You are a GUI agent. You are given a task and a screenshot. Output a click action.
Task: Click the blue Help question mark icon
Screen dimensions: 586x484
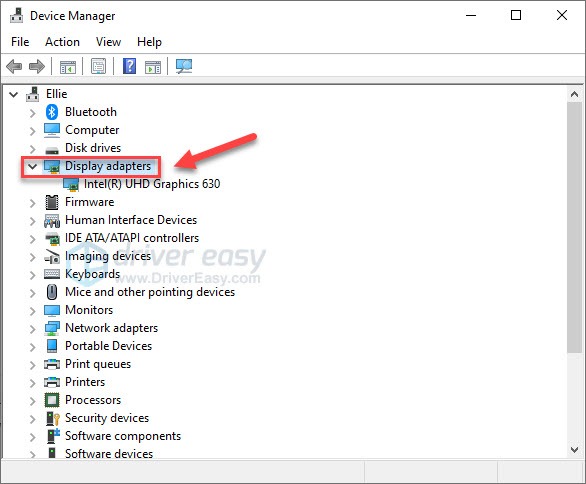[129, 67]
